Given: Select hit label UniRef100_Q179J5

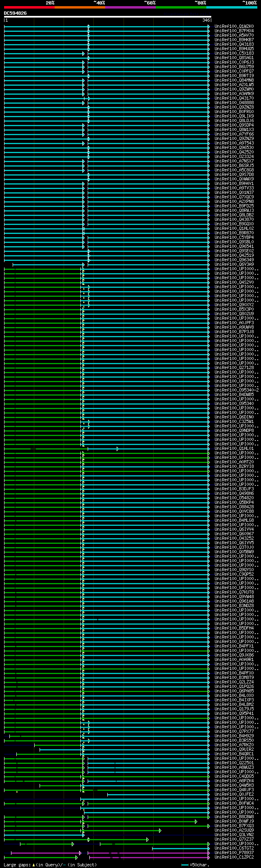Looking at the screenshot, I should tap(234, 709).
